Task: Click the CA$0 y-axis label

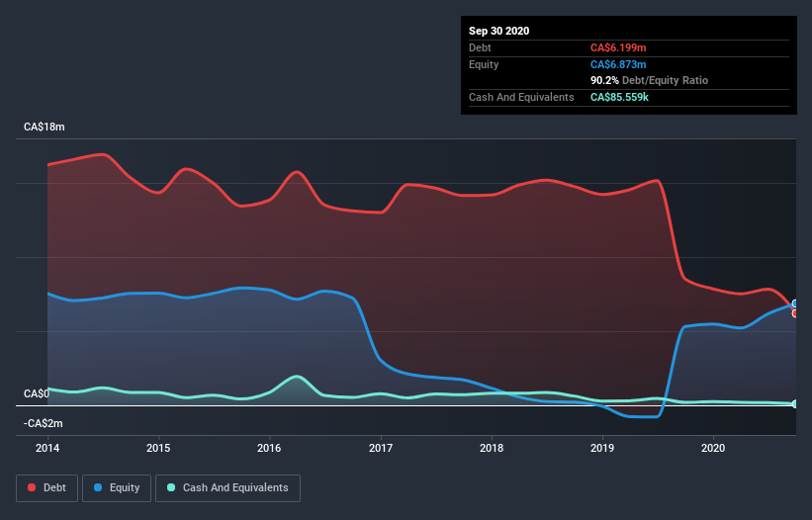Action: click(x=37, y=393)
